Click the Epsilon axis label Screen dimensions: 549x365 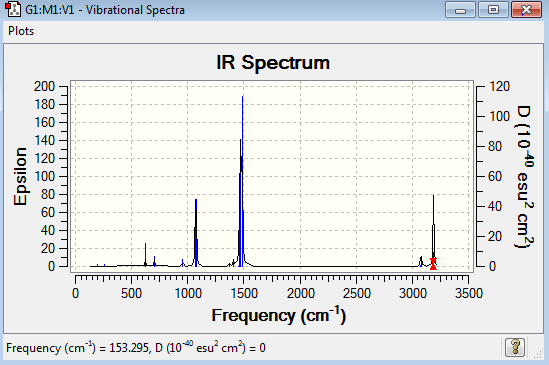point(20,176)
